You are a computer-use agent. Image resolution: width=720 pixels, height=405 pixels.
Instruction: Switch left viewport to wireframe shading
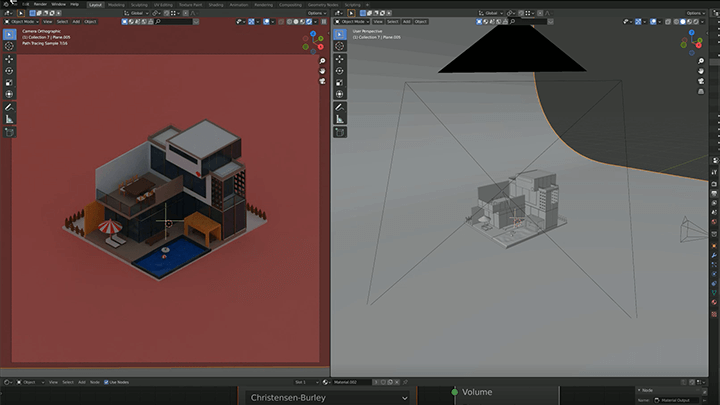[290, 22]
